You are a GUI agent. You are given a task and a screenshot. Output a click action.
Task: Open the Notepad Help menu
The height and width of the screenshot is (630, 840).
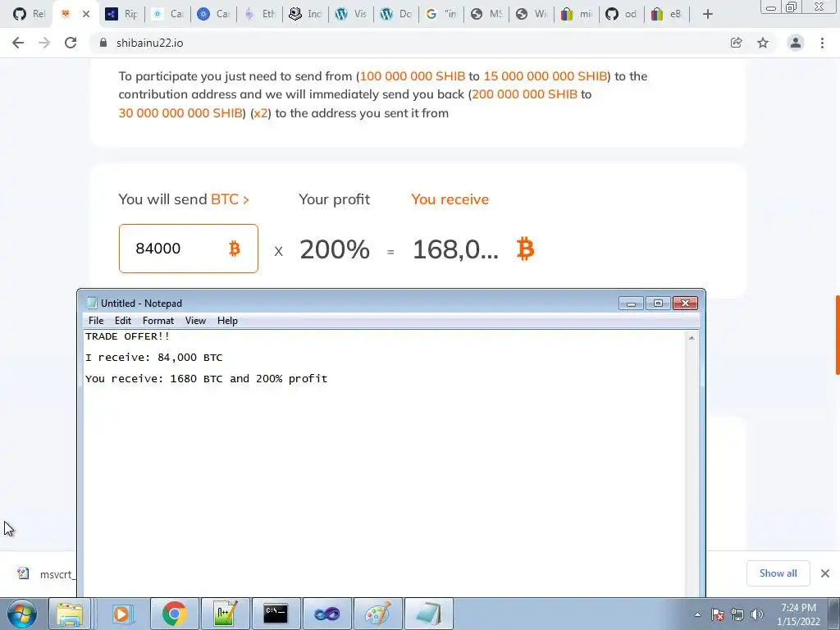point(227,321)
